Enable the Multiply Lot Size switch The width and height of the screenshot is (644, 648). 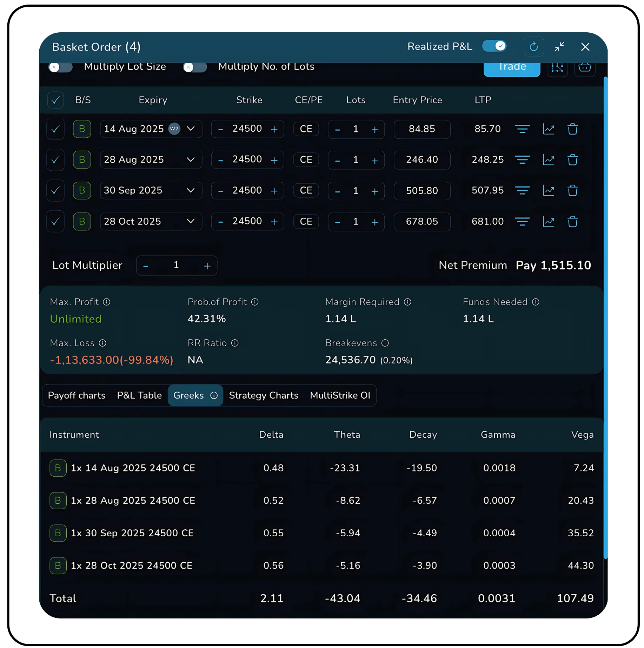pos(60,67)
